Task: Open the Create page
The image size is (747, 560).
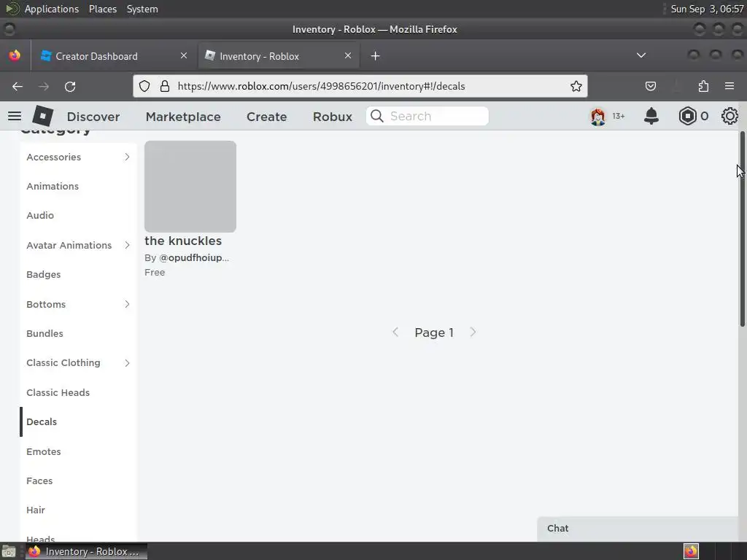Action: pos(267,117)
